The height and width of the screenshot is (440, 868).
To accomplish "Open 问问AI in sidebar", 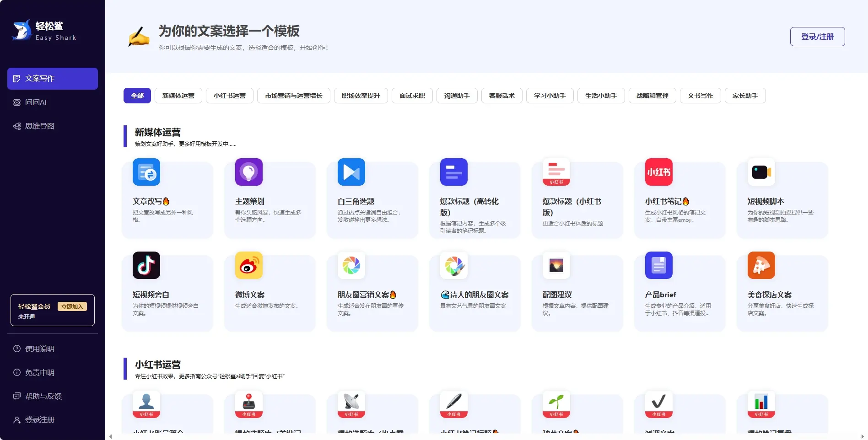I will pos(53,102).
